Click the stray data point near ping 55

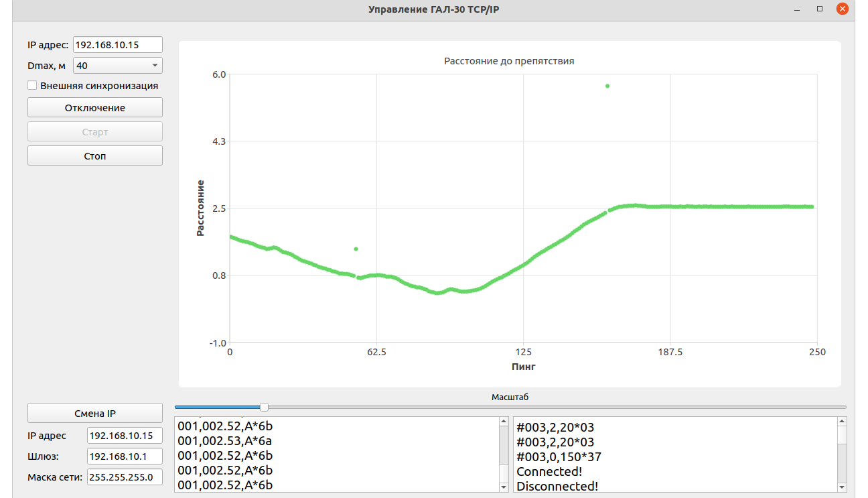tap(356, 249)
